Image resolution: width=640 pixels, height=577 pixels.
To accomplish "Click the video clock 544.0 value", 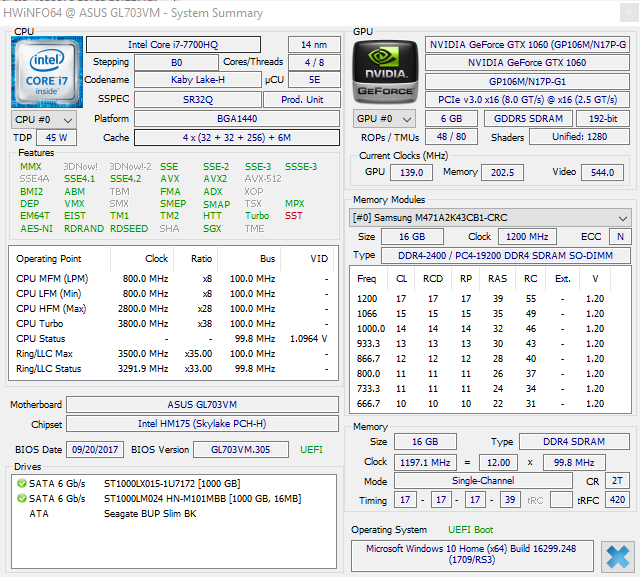I will 602,172.
